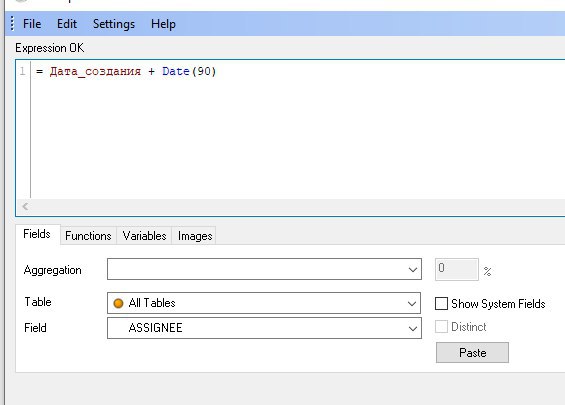Enable Show System Fields checkbox

tap(441, 303)
